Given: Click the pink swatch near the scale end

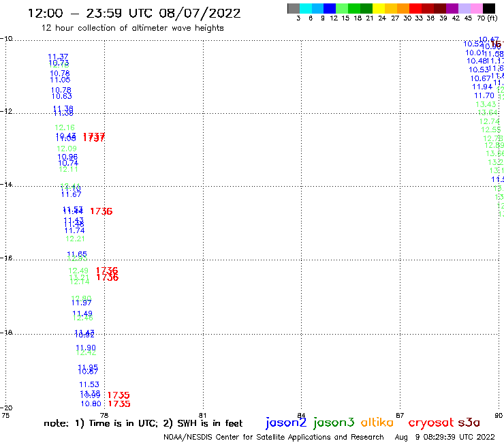Looking at the screenshot, I should tap(476, 8).
